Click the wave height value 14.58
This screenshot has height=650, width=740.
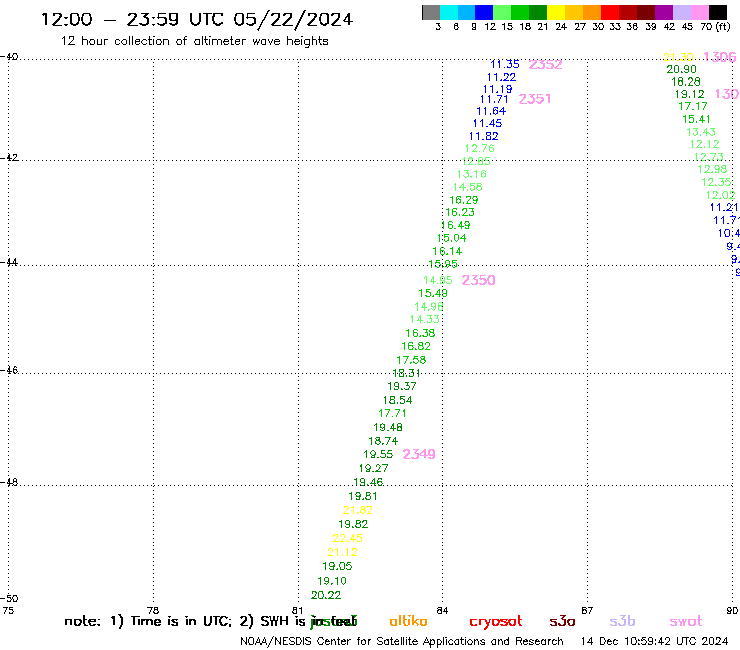(468, 187)
